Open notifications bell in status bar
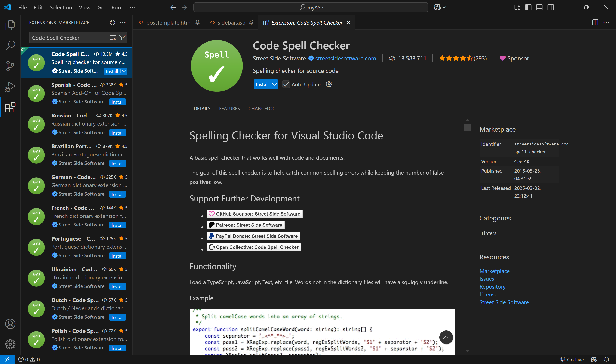This screenshot has width=616, height=364. (x=606, y=359)
